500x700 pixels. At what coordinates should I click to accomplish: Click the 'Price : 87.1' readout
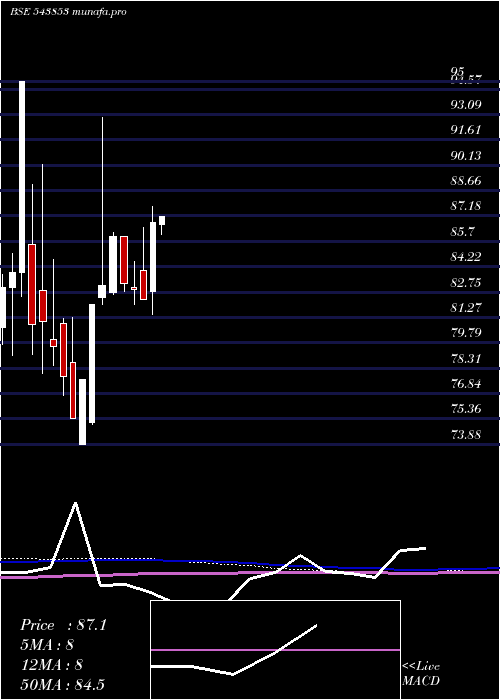(63, 625)
